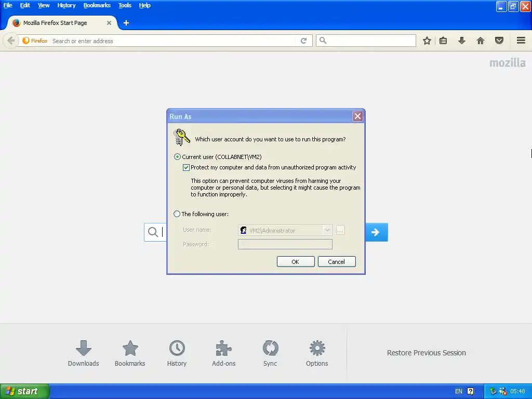Open the Help menu
The width and height of the screenshot is (532, 399).
[144, 5]
